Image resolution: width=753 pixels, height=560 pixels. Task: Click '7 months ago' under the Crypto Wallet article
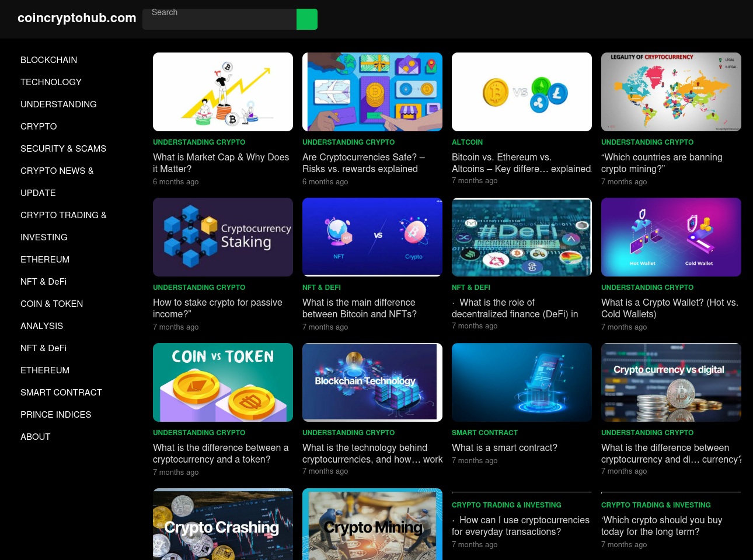tap(624, 327)
